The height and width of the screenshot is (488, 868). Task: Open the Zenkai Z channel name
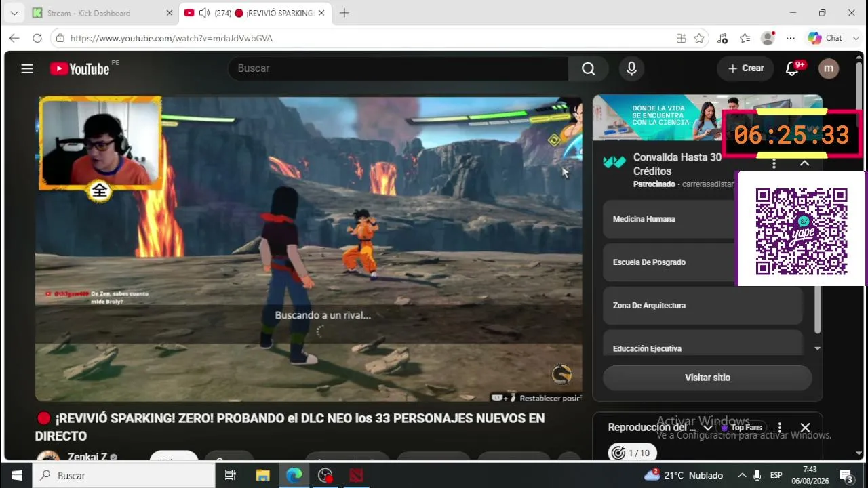click(x=87, y=457)
